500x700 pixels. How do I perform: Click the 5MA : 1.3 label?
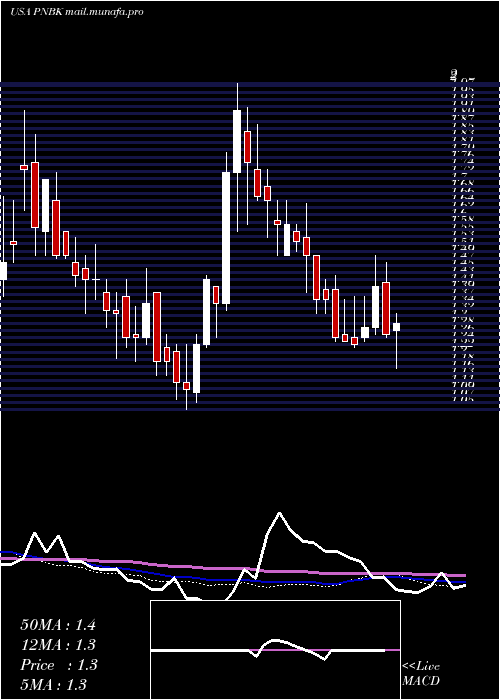[x=54, y=685]
